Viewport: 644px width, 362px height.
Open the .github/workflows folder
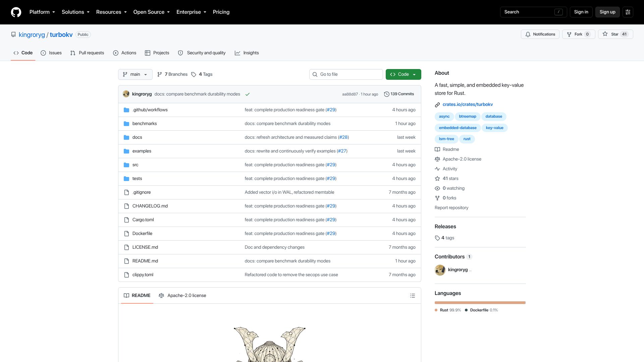(150, 110)
